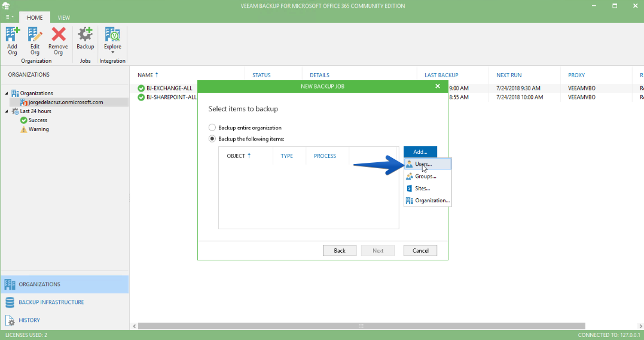644x340 pixels.
Task: Select Backup the following items radio button
Action: 212,139
